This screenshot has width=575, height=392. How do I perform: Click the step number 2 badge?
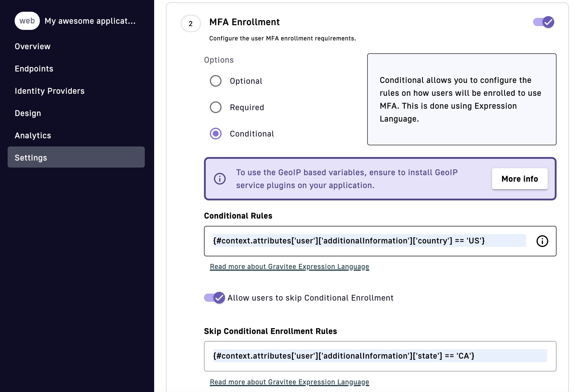pyautogui.click(x=191, y=23)
